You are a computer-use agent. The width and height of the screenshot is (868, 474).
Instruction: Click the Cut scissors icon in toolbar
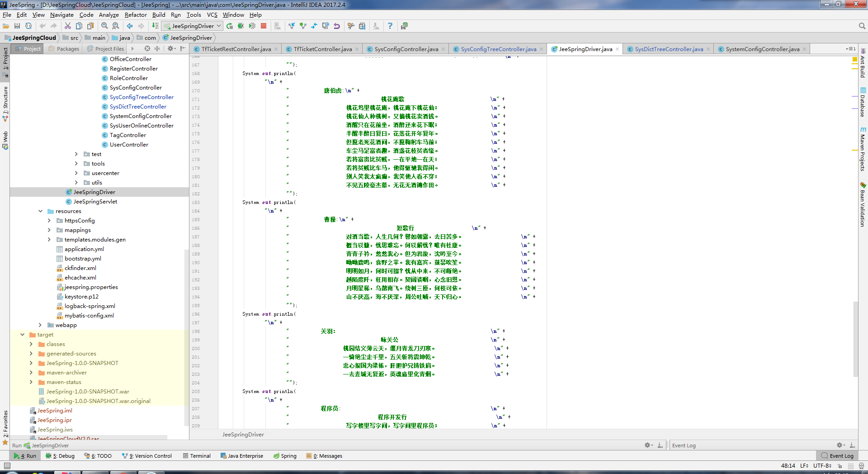pos(68,26)
